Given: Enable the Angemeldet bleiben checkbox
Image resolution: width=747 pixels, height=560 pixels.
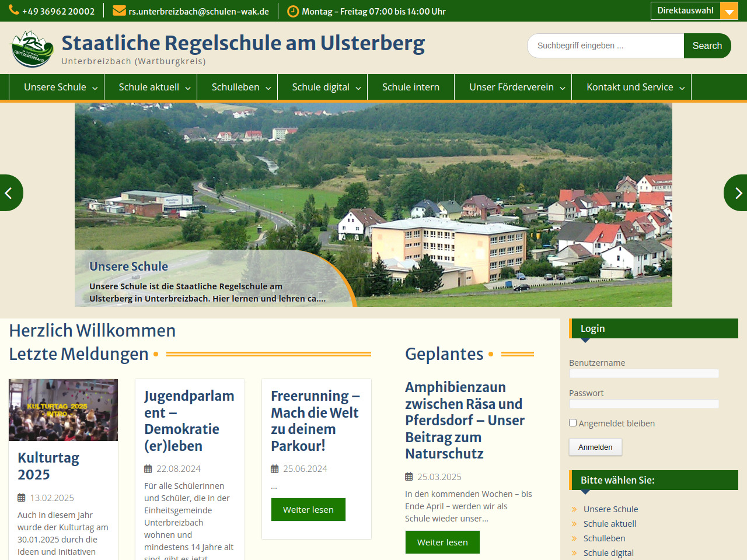Looking at the screenshot, I should pos(573,423).
